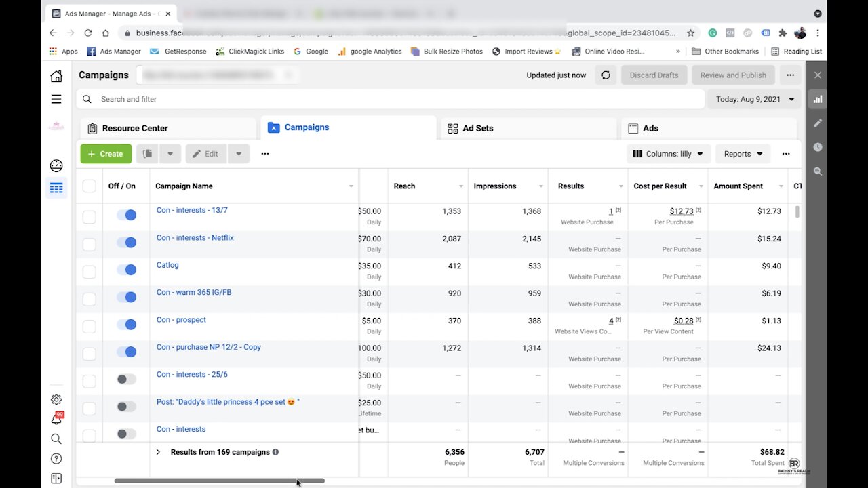Image resolution: width=868 pixels, height=488 pixels.
Task: Switch to the Ad Sets tab
Action: point(529,128)
